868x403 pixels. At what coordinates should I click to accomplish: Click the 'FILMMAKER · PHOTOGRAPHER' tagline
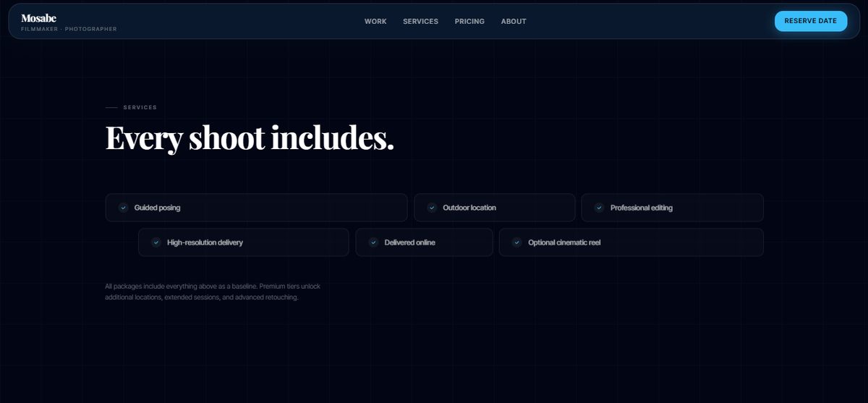pyautogui.click(x=69, y=29)
